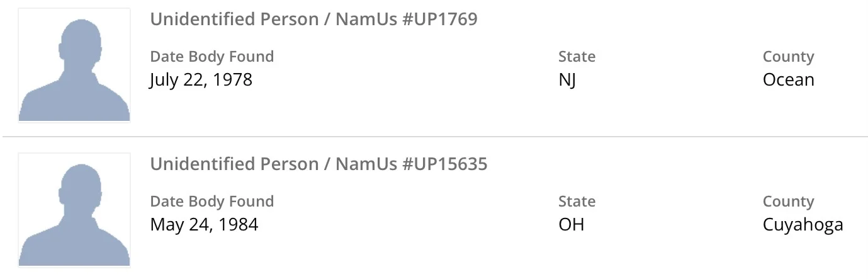
Task: Select the county value Ocean
Action: pyautogui.click(x=788, y=80)
